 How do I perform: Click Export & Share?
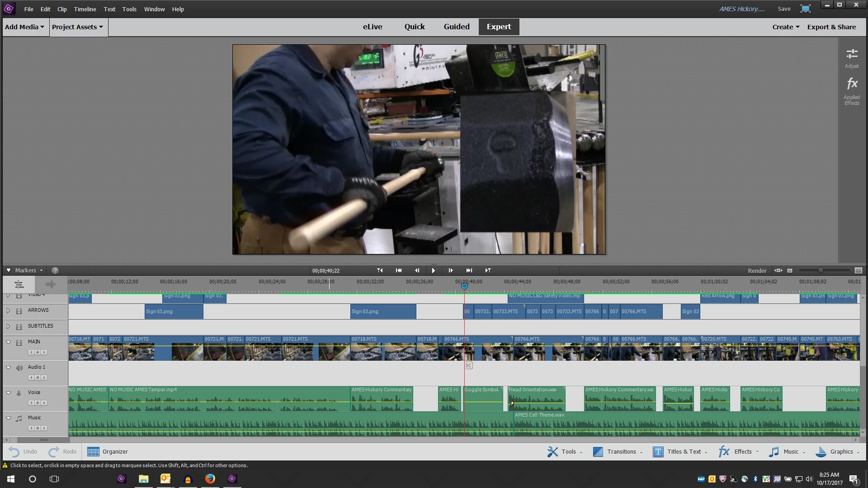coord(831,27)
